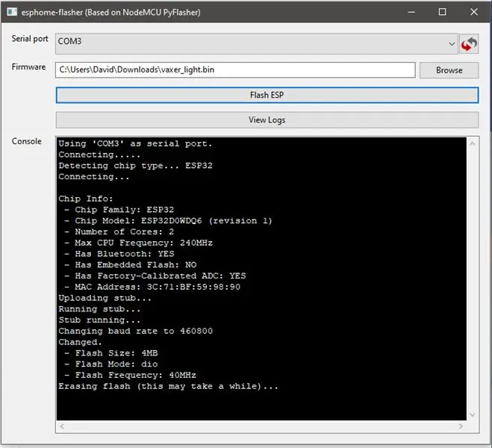Click 'Detecting chip type... ESP32' console line
492x448 pixels.
click(x=135, y=166)
